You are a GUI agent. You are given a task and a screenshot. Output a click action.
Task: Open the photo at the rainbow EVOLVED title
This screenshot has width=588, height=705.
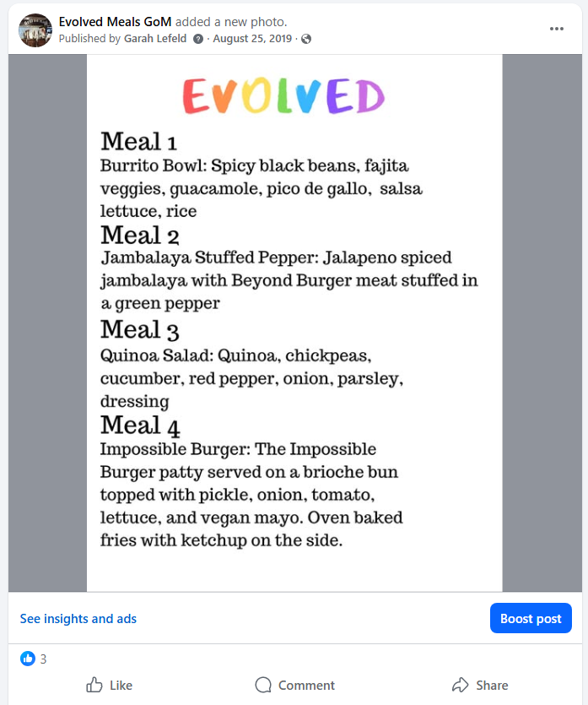point(283,97)
